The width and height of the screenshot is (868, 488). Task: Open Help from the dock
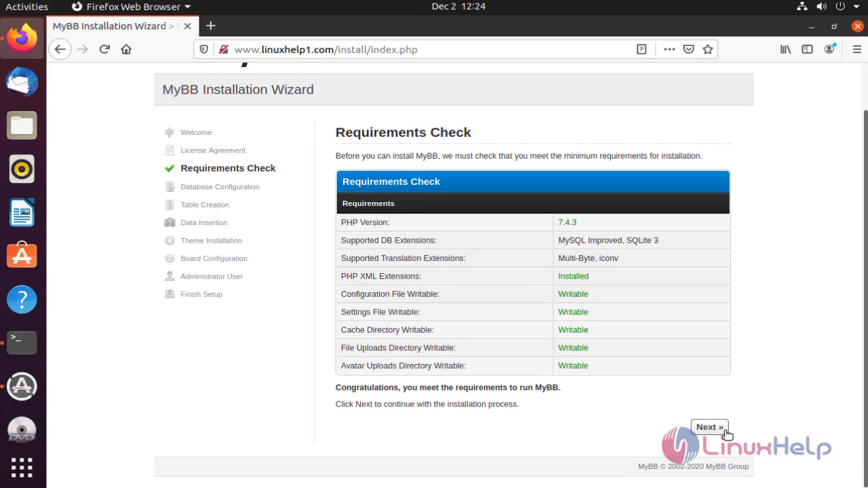tap(22, 299)
